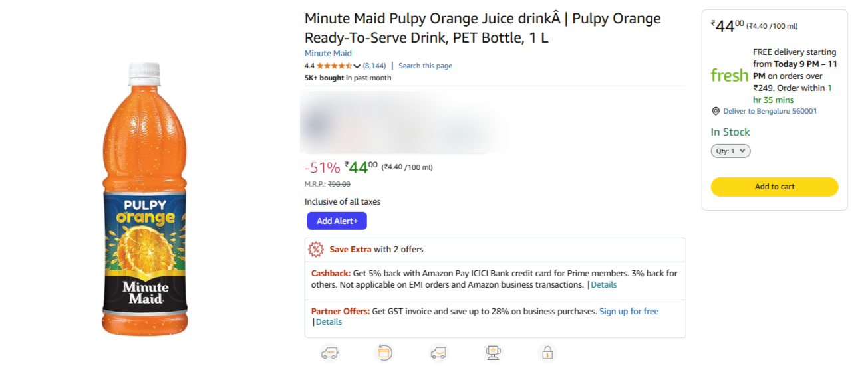Click the Amazon Fresh logo
Viewport: 868px width, 366px height.
click(730, 76)
